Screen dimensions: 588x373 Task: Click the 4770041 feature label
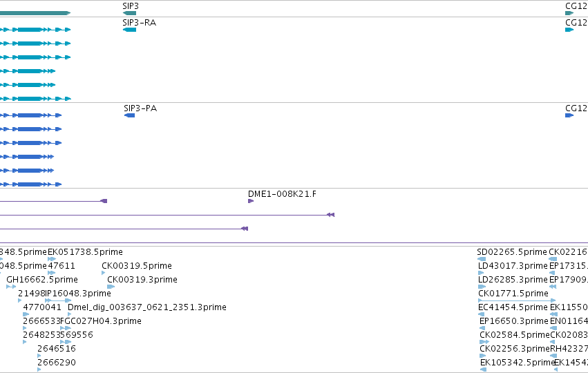[x=42, y=307]
